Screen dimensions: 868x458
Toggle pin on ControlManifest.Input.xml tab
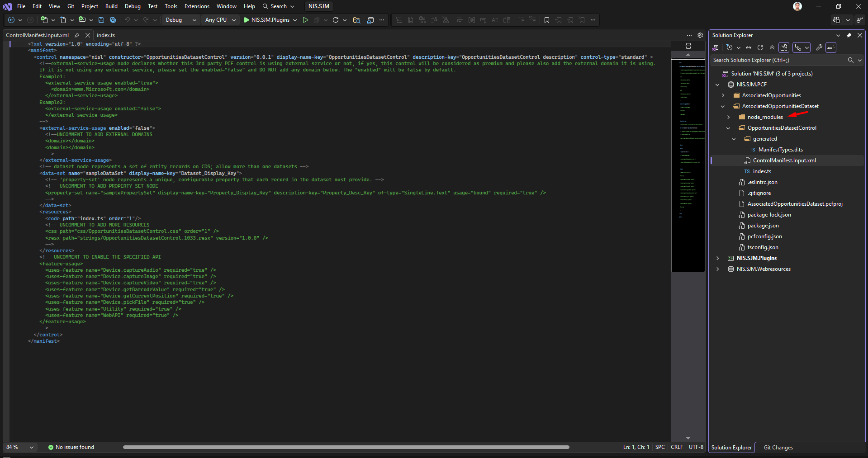[77, 35]
